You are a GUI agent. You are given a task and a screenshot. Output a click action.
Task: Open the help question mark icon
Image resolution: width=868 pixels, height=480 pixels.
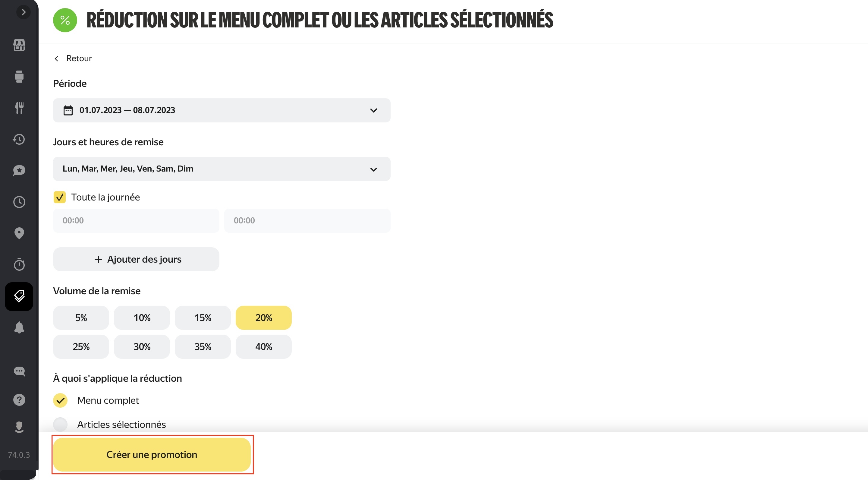[x=19, y=400]
